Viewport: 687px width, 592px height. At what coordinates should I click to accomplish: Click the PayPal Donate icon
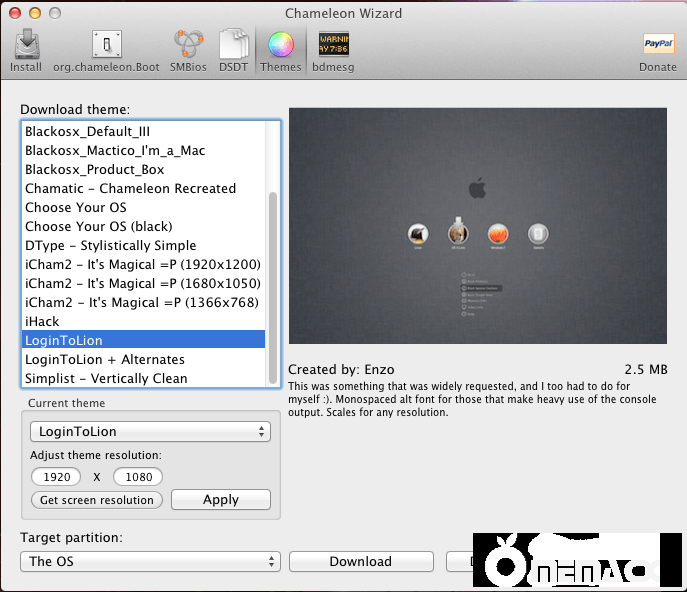point(657,50)
